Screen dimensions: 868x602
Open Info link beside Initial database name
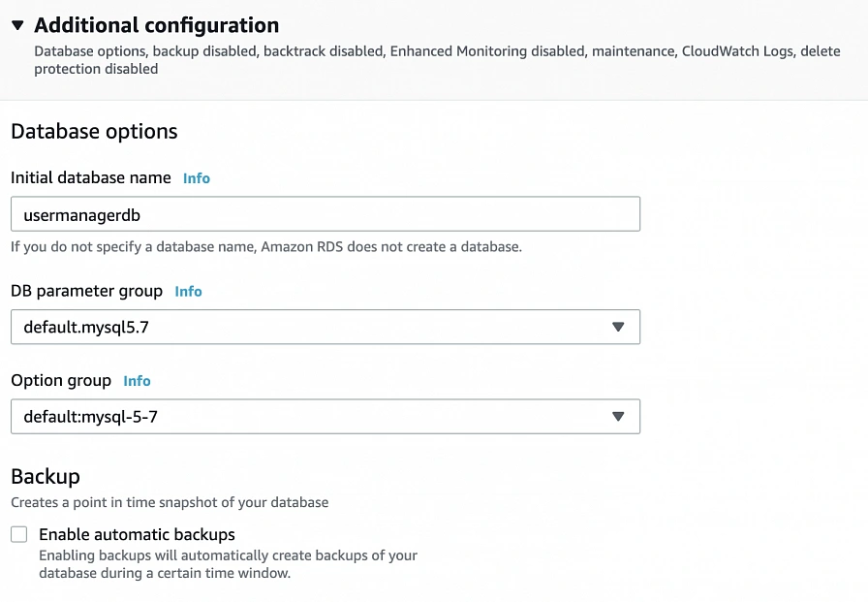click(197, 178)
